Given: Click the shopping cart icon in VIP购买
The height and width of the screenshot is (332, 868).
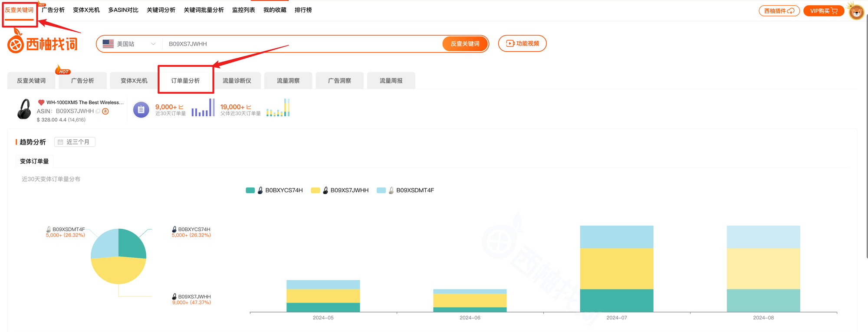Looking at the screenshot, I should 835,11.
